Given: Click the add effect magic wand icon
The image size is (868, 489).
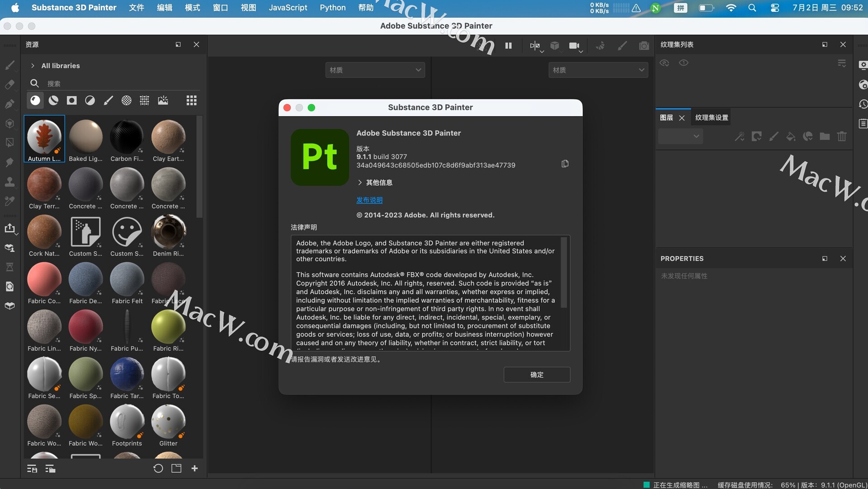Looking at the screenshot, I should coord(740,136).
